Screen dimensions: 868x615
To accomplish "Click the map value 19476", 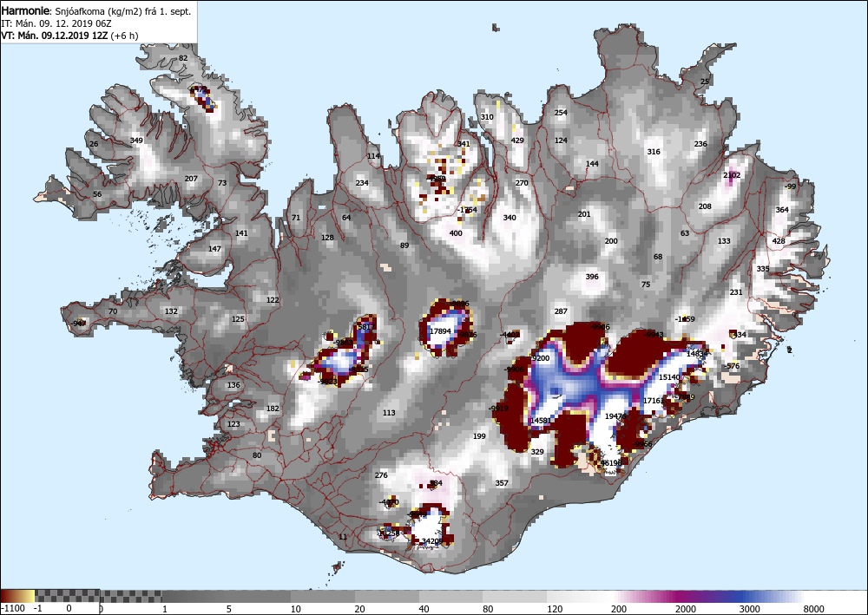I will click(615, 416).
